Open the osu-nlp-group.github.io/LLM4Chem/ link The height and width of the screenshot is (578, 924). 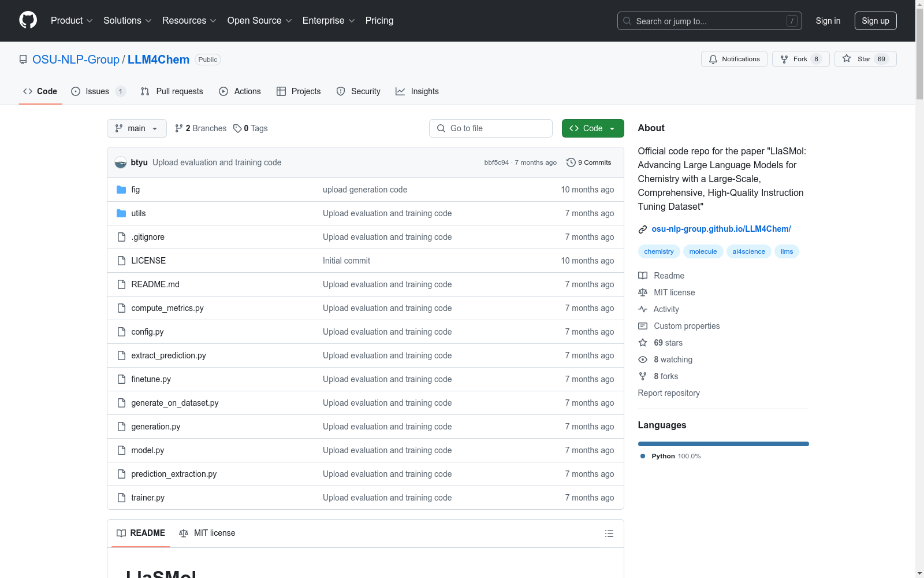[721, 229]
